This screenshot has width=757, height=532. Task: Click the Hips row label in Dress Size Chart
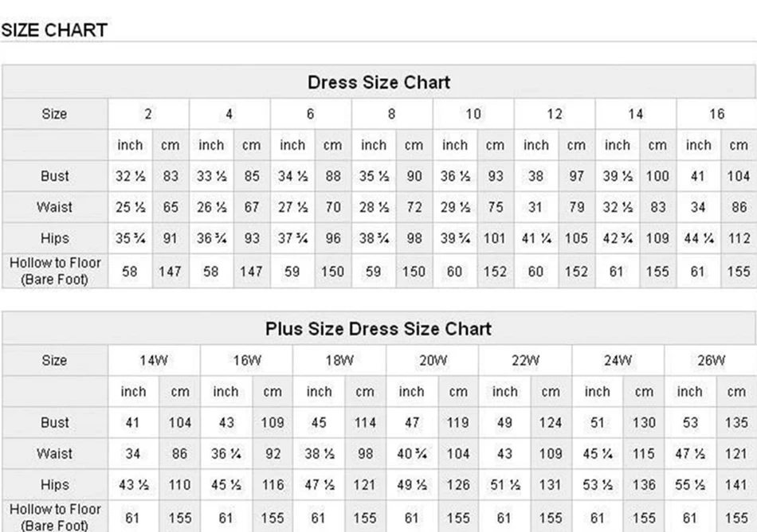(x=54, y=238)
